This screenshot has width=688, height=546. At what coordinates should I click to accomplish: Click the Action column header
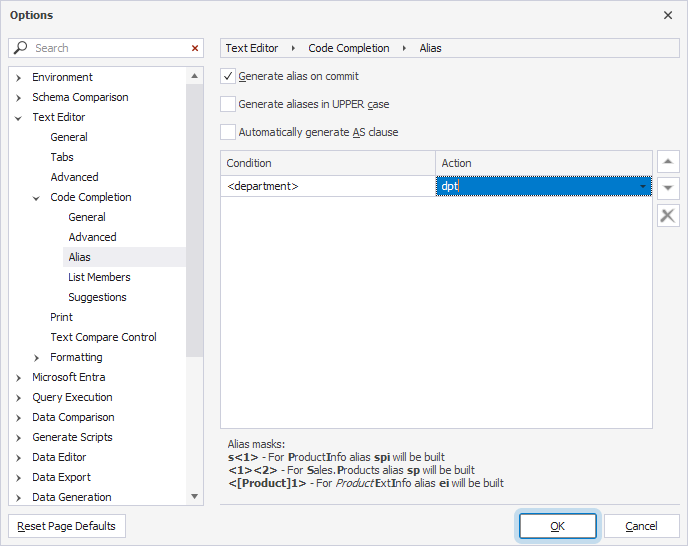(x=544, y=163)
